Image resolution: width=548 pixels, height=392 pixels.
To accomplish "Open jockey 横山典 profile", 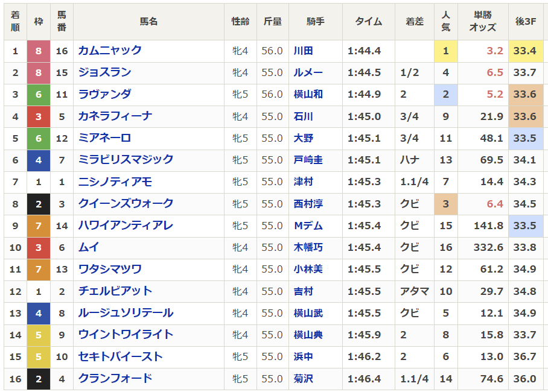I will pos(308,335).
